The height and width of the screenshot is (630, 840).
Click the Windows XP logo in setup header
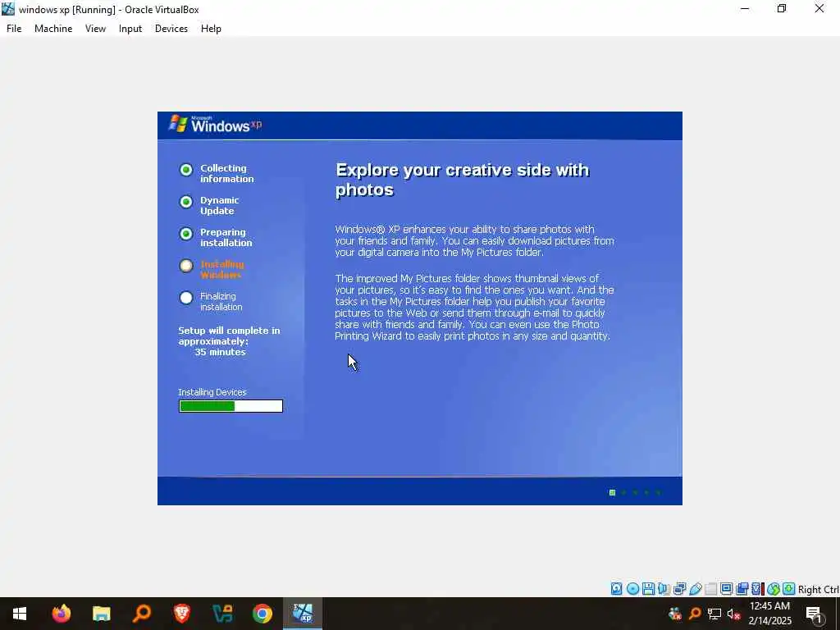216,125
